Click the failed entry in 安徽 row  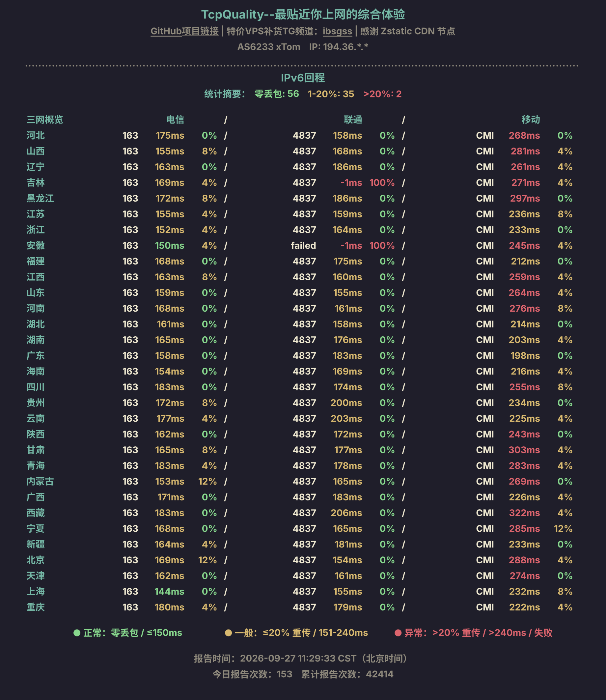pos(303,245)
